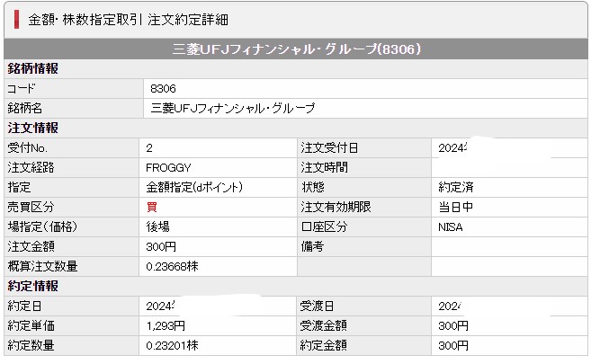Click the 状態 label
600x364 pixels.
(x=313, y=187)
